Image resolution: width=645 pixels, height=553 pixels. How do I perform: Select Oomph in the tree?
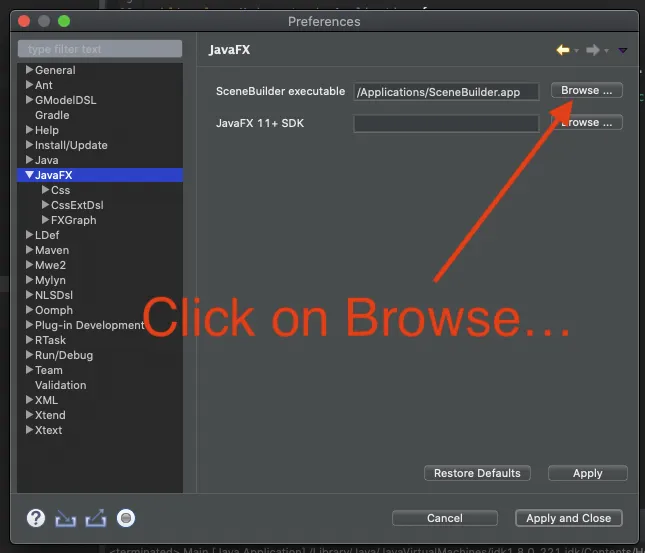coord(54,310)
